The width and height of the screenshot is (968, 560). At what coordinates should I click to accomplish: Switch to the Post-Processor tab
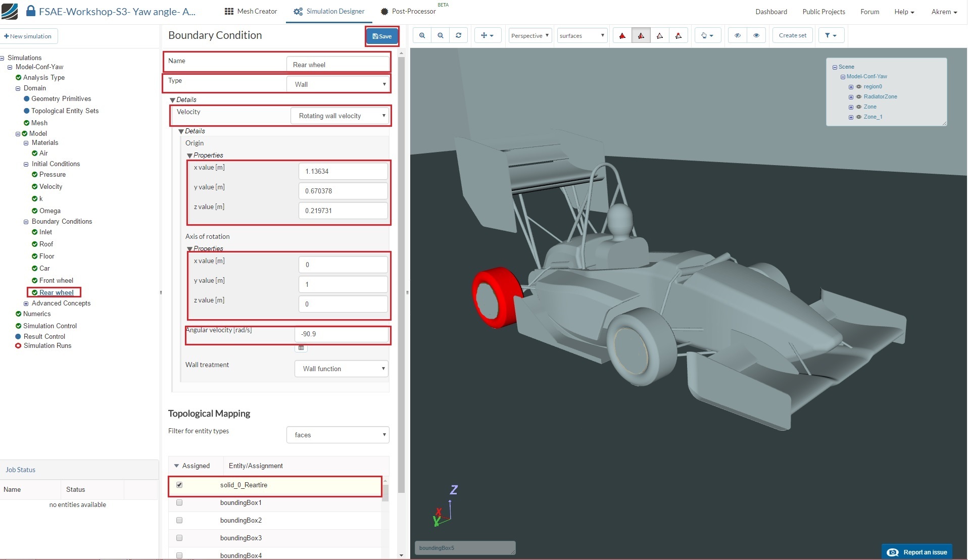click(408, 11)
